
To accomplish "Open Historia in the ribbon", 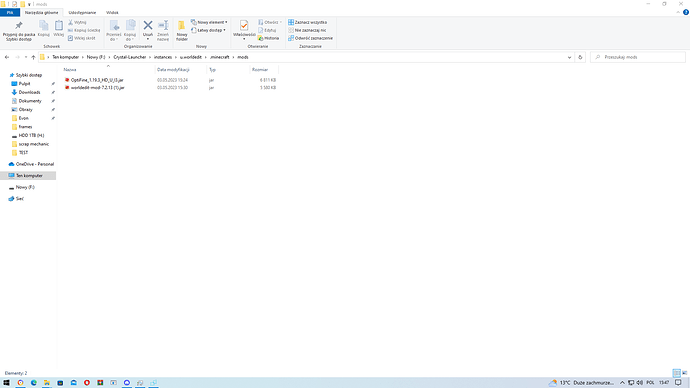I will [268, 38].
